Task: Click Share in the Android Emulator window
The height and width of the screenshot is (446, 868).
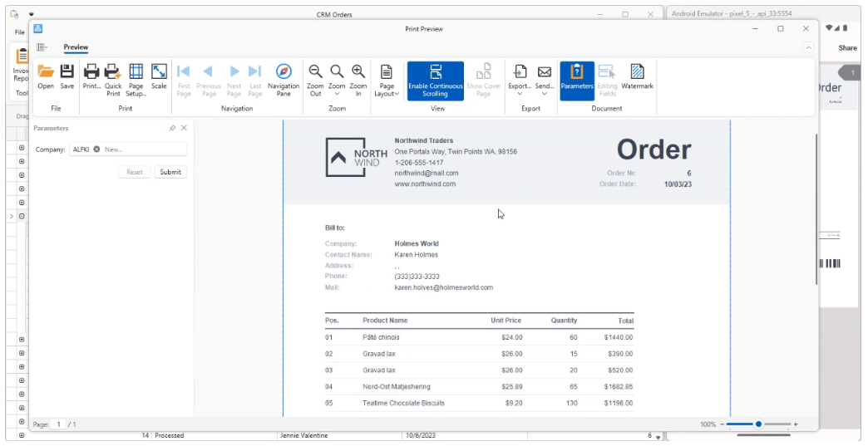Action: pos(847,48)
